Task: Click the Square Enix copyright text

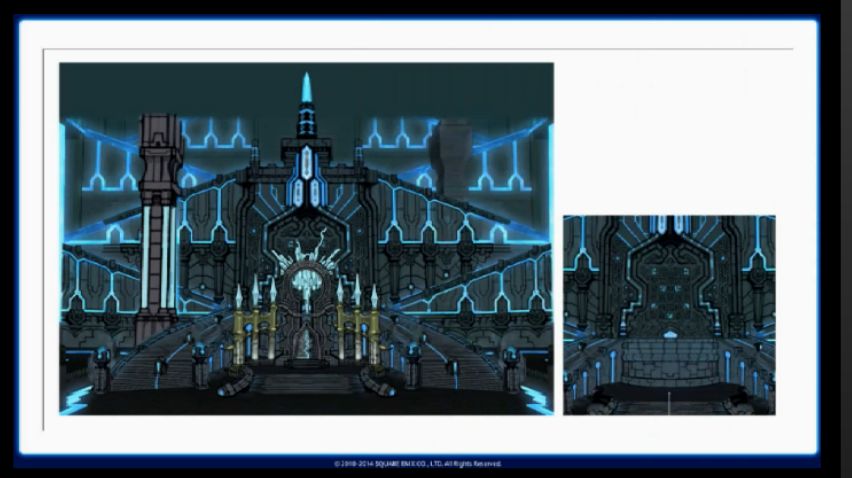Action: (418, 464)
